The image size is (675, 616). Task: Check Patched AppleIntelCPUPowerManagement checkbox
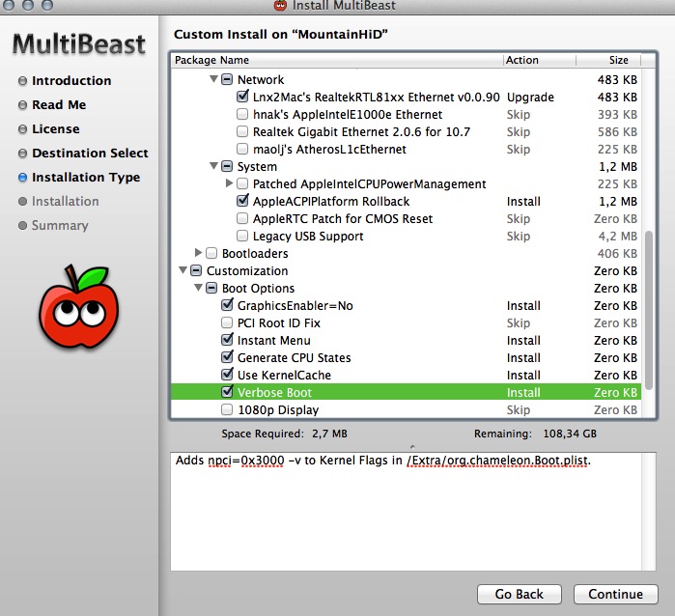click(x=242, y=183)
